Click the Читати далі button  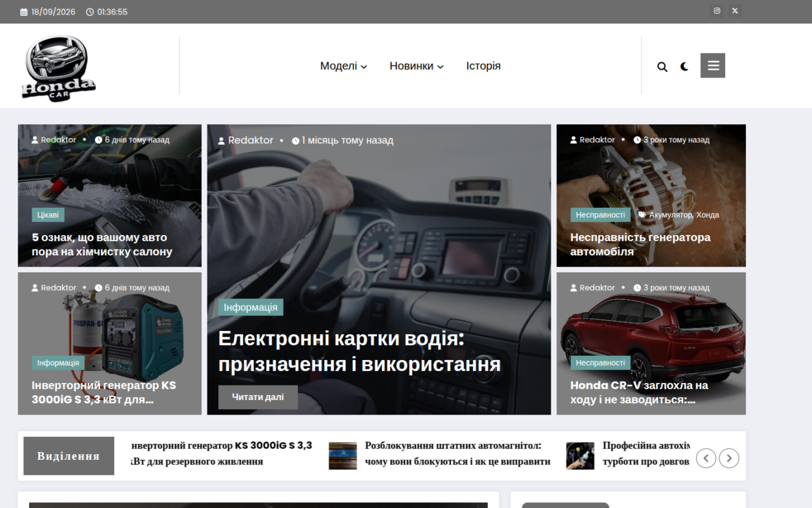point(258,397)
